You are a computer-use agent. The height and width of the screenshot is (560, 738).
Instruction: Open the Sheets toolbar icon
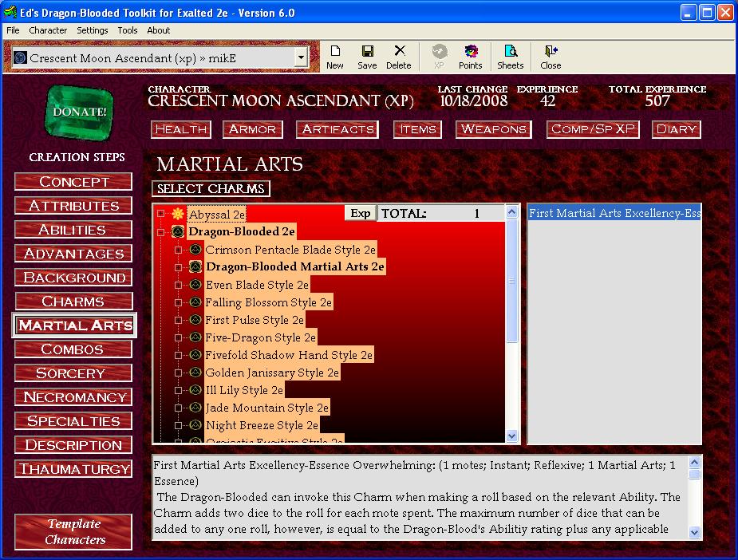click(x=511, y=51)
